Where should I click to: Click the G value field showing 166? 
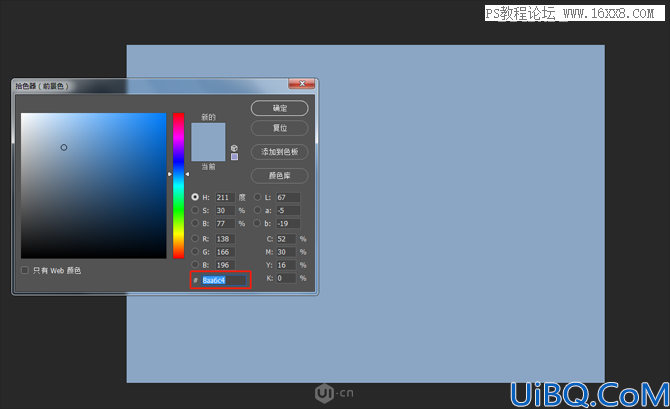coord(225,252)
